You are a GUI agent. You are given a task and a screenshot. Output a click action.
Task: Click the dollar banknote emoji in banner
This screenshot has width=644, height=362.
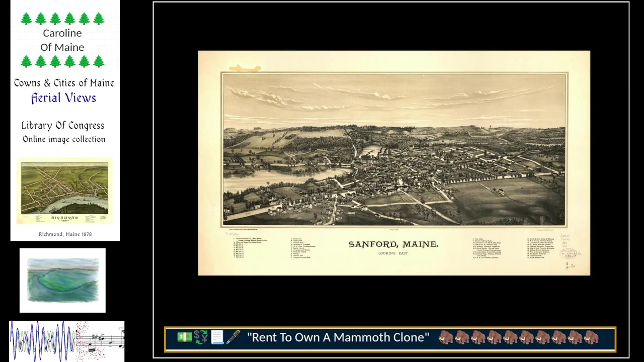click(x=185, y=337)
